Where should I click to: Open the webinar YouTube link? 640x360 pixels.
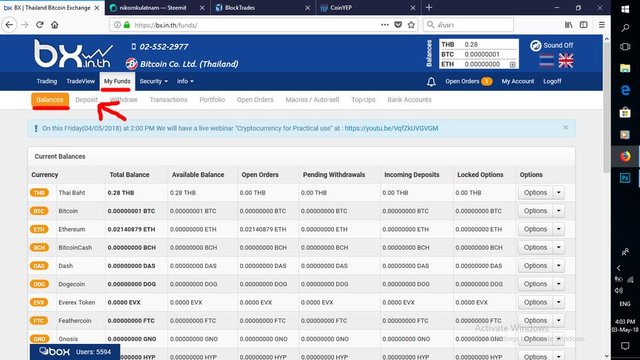[x=391, y=128]
